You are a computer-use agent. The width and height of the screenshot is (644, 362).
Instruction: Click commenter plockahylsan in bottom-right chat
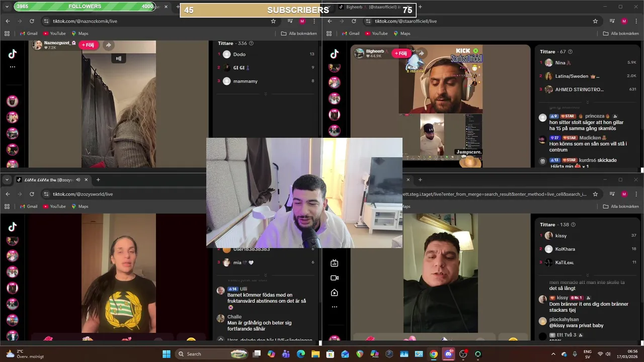point(564,319)
